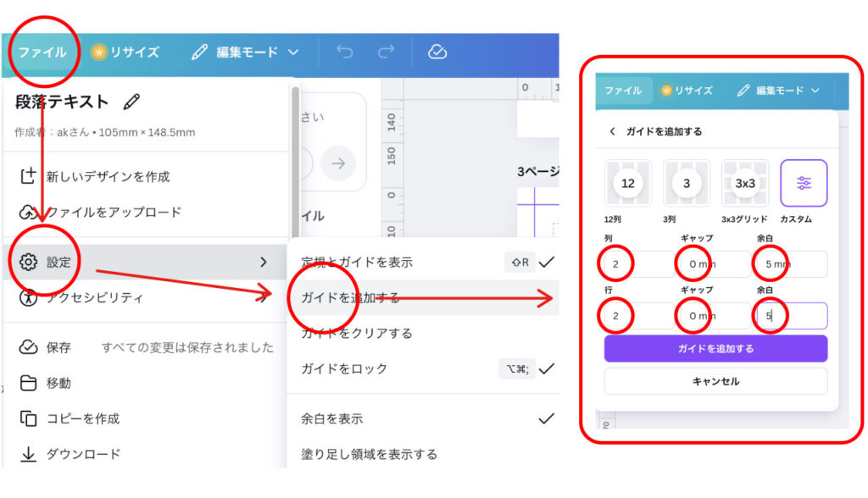Image resolution: width=868 pixels, height=498 pixels.
Task: Select the 3x3グリッド guide preset icon
Action: (x=745, y=183)
